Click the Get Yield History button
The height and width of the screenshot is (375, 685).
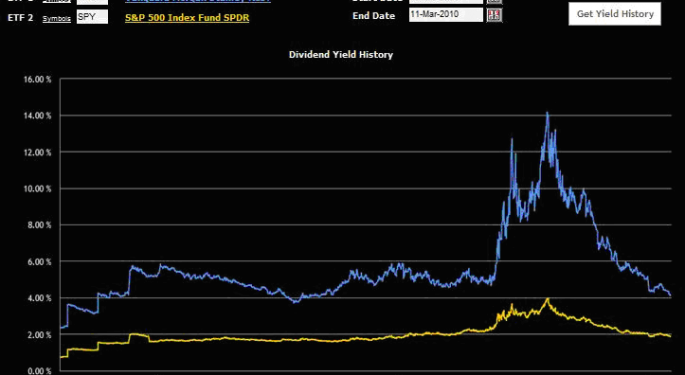click(615, 14)
